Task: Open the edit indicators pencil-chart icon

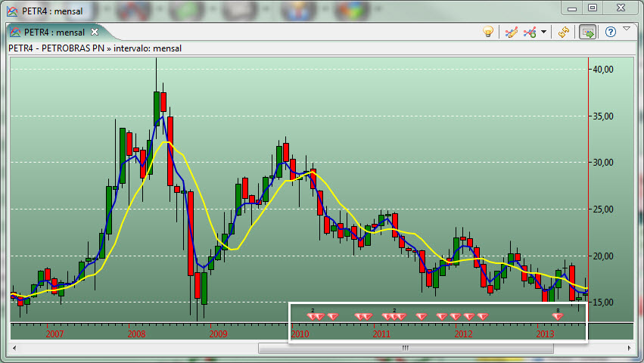Action: pos(512,32)
